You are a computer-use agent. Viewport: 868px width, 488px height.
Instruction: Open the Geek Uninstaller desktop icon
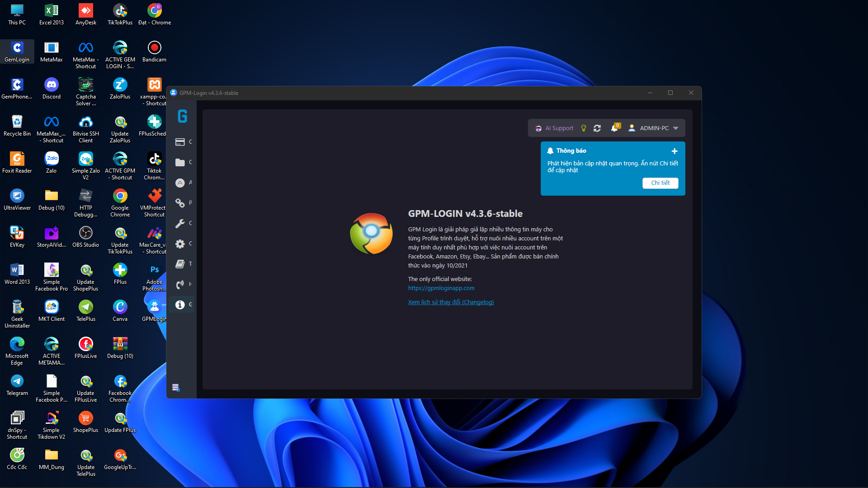[17, 314]
